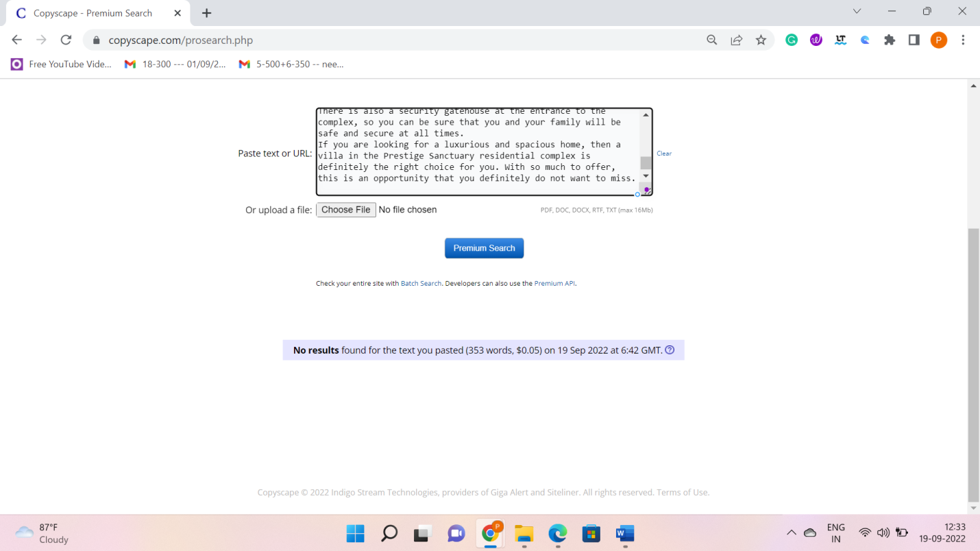Open Task View on the taskbar

coord(423,533)
